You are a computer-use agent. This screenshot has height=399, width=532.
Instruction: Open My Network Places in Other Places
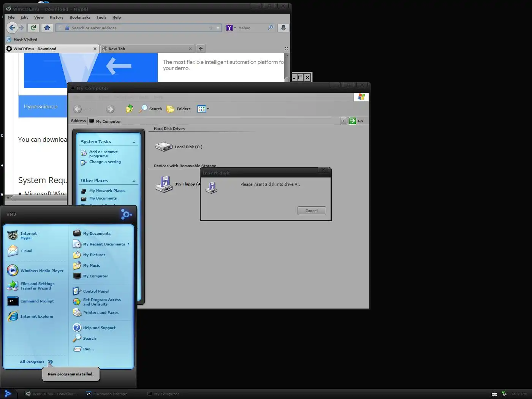tap(107, 191)
